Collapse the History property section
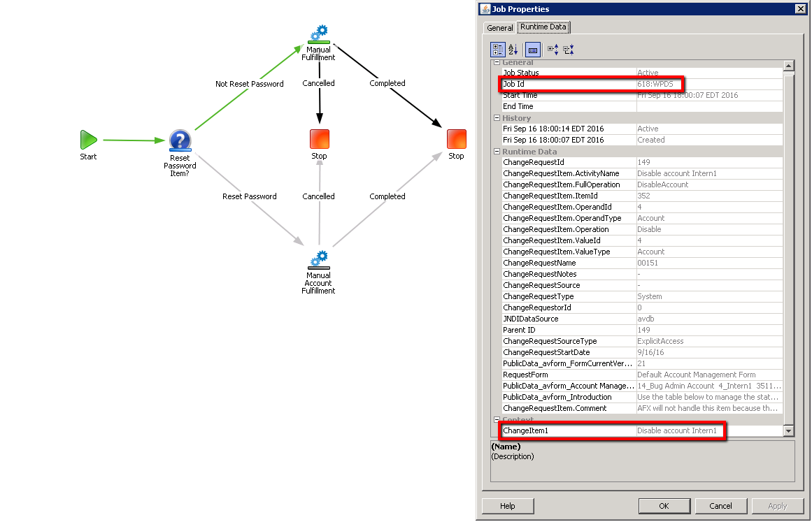812x522 pixels. [x=497, y=118]
